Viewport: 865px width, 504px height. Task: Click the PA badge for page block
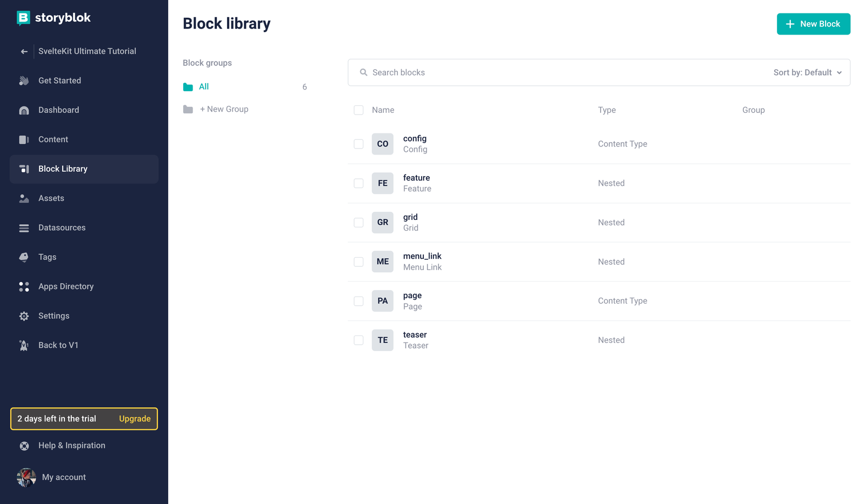click(383, 301)
